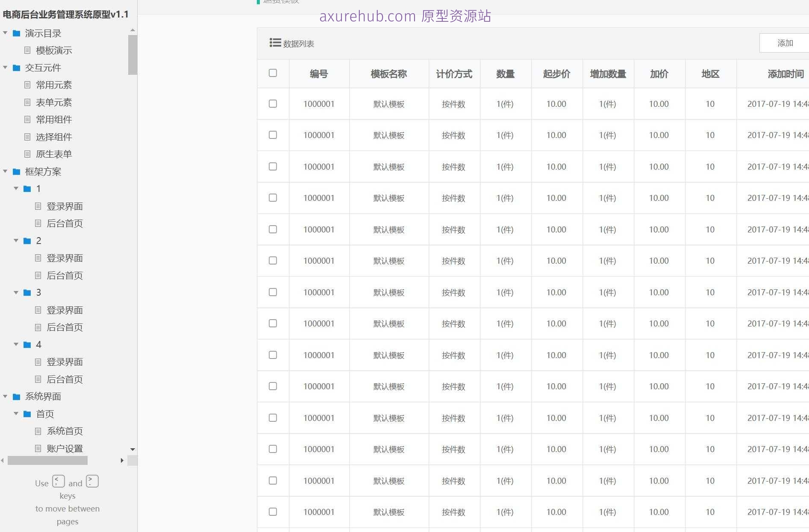Collapse folder 2 in the sidebar tree
Image resolution: width=809 pixels, height=532 pixels.
pos(16,241)
